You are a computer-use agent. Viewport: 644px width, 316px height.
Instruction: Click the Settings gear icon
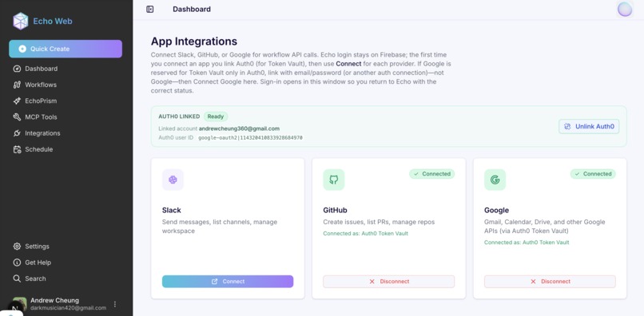17,247
